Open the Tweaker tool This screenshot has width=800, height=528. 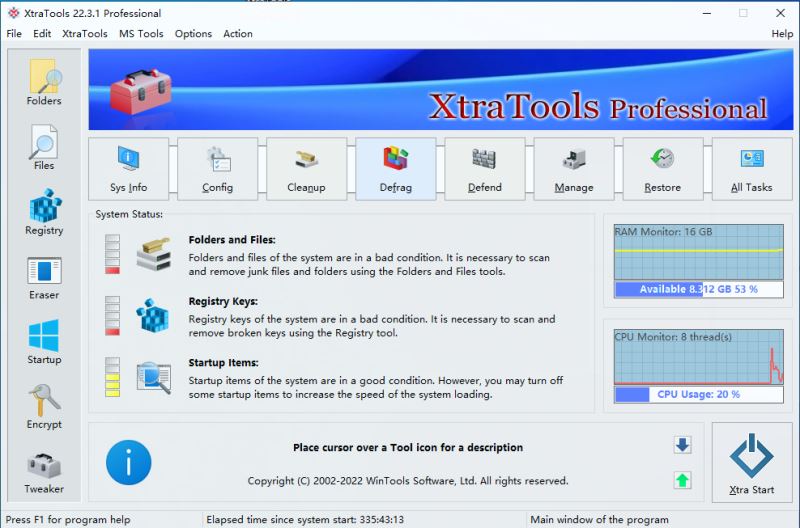pos(44,472)
